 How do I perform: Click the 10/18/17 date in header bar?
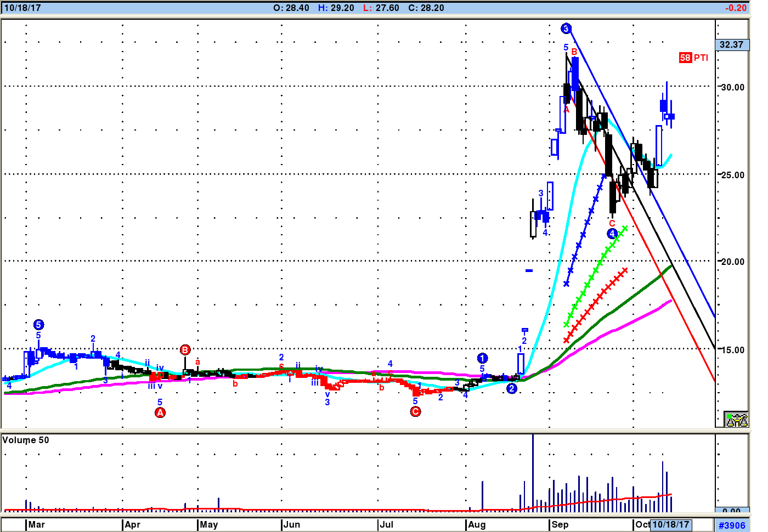click(x=22, y=8)
